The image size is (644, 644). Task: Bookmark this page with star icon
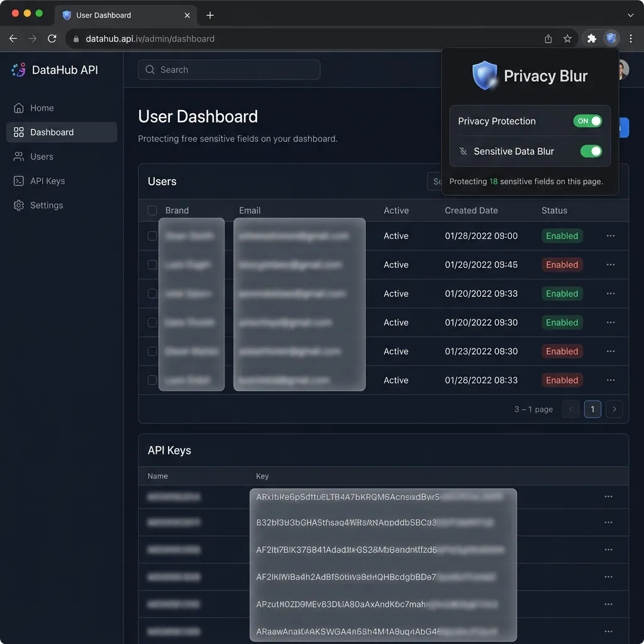[x=567, y=38]
